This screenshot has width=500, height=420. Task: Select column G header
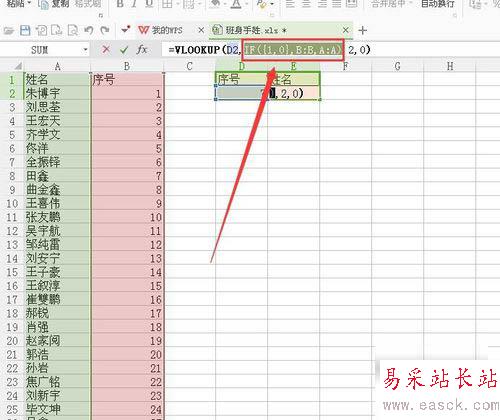(397, 66)
